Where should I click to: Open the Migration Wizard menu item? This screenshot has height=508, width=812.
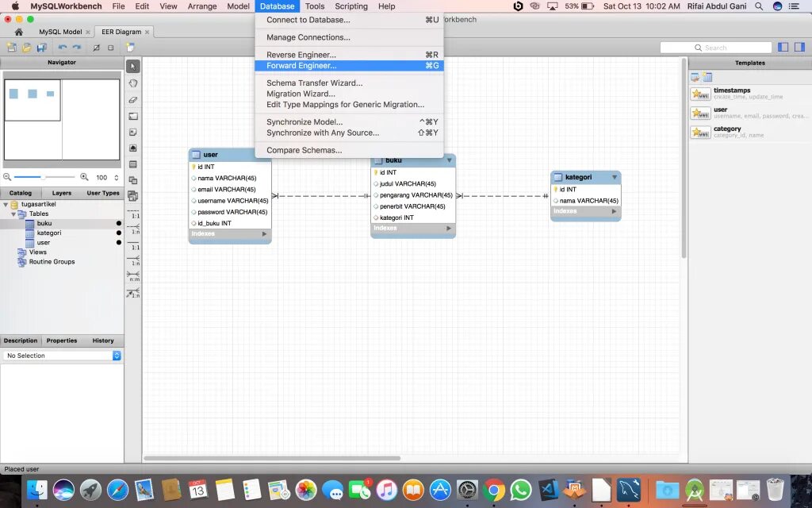[x=350, y=94]
